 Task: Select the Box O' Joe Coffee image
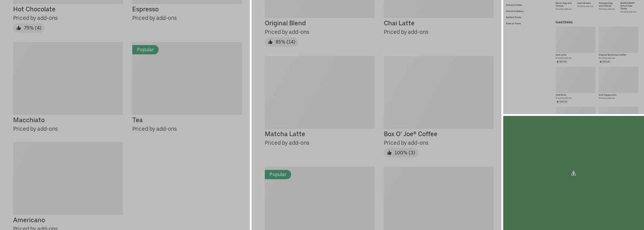pyautogui.click(x=438, y=92)
